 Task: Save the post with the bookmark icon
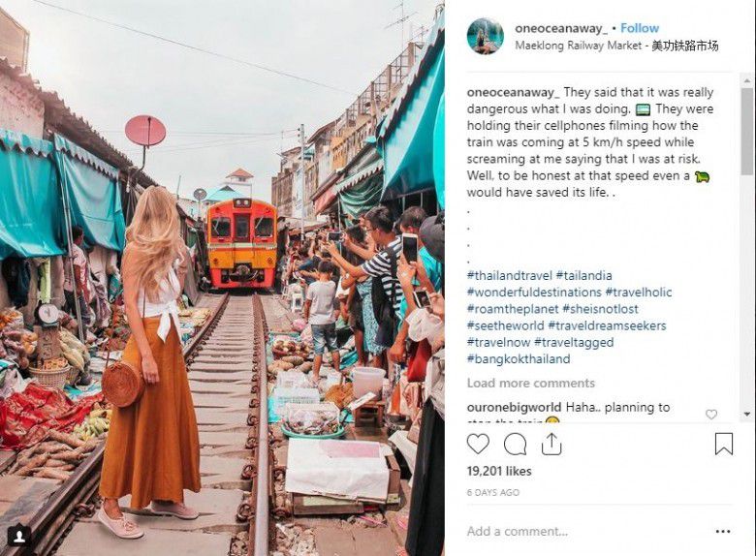point(724,444)
